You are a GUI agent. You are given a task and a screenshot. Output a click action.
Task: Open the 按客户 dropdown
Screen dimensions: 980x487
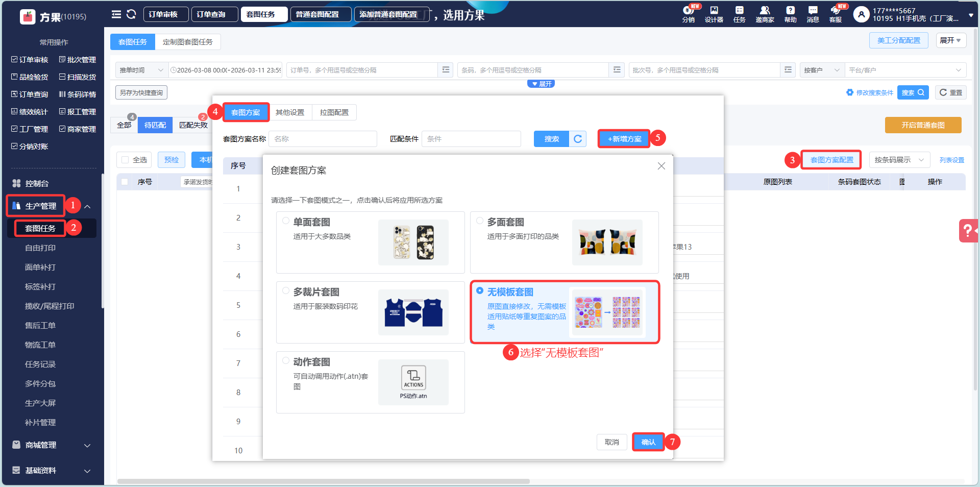click(x=822, y=70)
